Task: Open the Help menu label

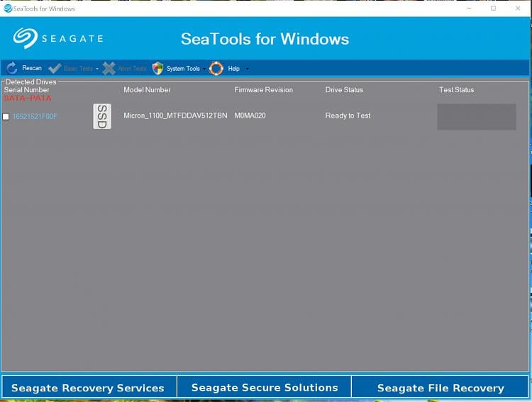Action: pos(234,69)
